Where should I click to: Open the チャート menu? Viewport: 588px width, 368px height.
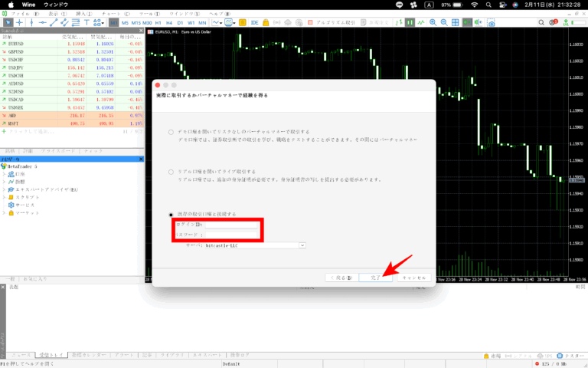[x=116, y=14]
